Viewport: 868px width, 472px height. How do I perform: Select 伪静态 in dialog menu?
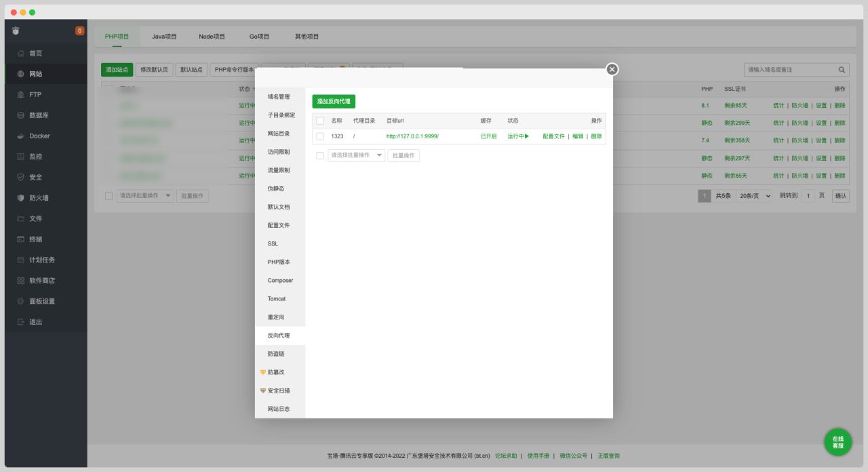tap(276, 189)
